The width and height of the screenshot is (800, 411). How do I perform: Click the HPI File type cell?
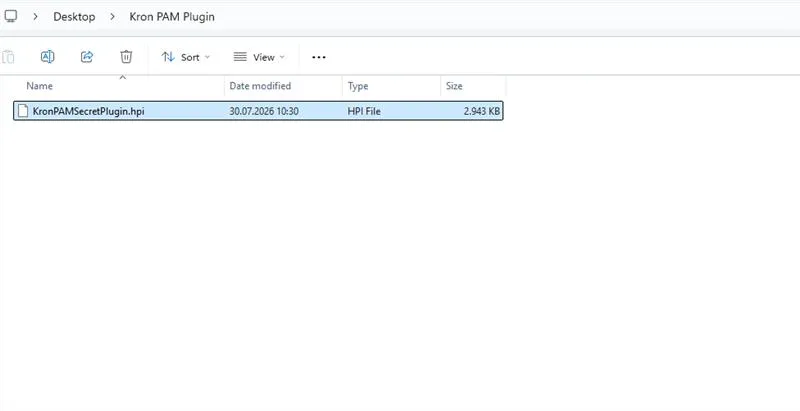coord(364,111)
